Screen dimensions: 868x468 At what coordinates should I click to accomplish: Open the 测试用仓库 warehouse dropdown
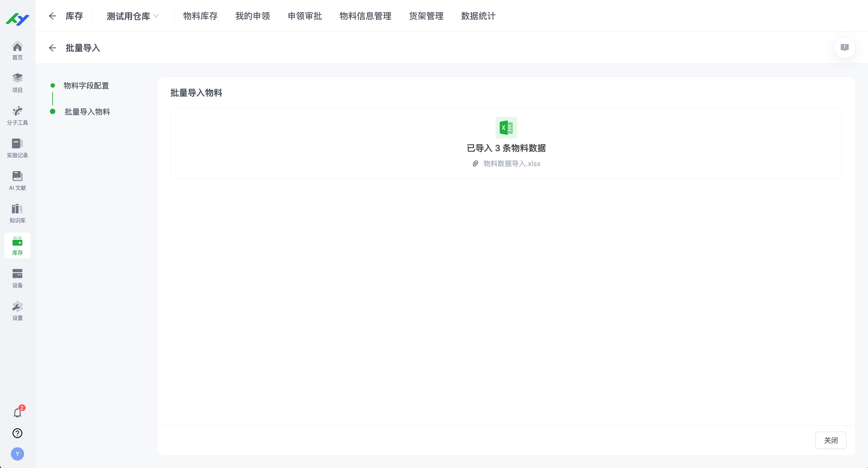point(132,16)
